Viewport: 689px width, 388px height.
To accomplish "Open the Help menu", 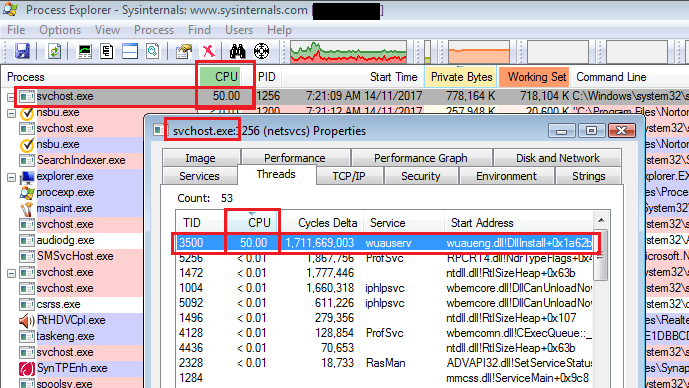I will 279,30.
